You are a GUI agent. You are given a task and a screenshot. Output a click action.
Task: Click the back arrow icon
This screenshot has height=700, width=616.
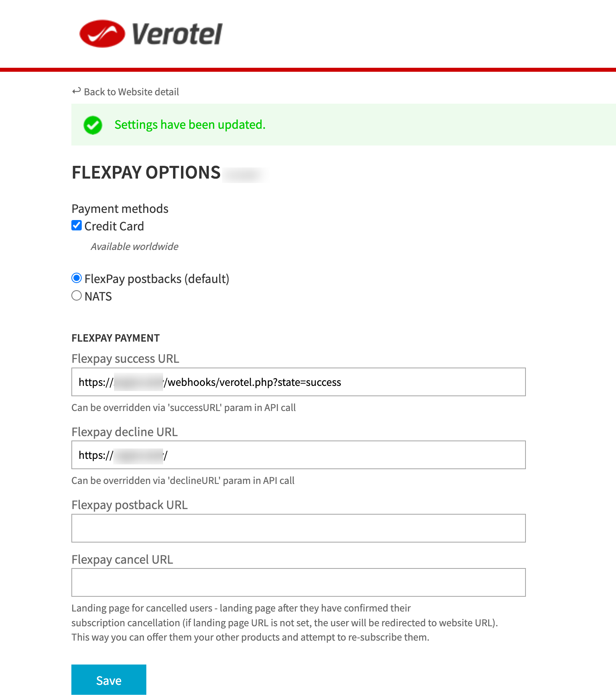pos(76,91)
